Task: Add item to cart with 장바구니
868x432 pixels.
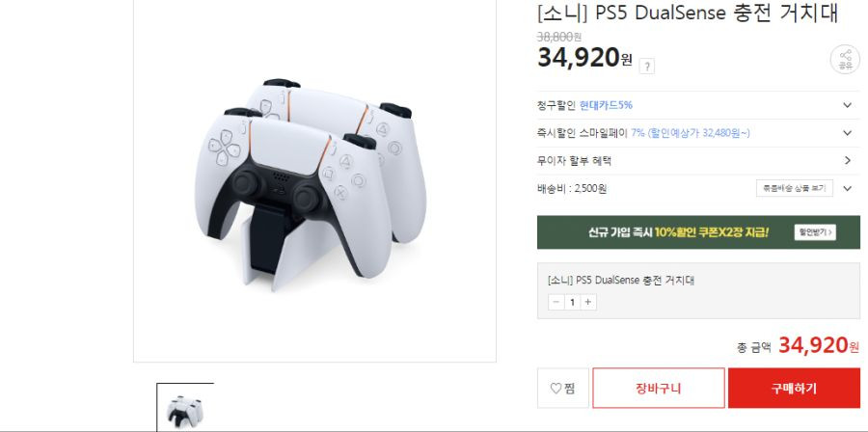Action: (658, 389)
